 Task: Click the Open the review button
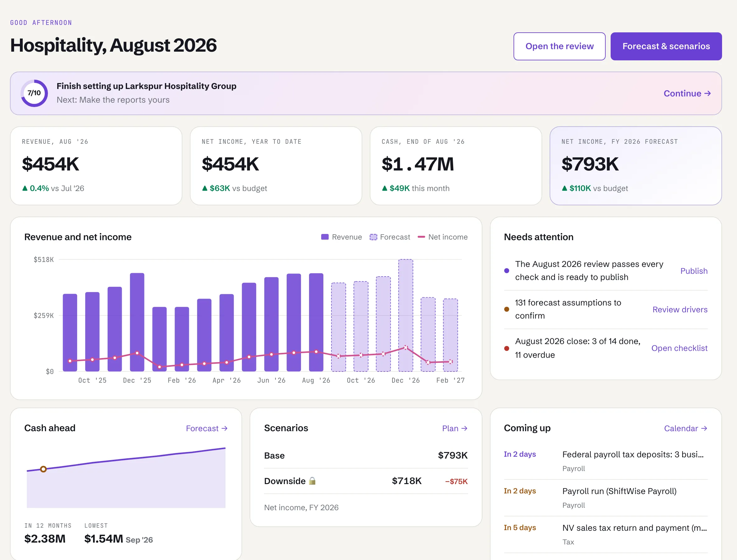(x=559, y=46)
